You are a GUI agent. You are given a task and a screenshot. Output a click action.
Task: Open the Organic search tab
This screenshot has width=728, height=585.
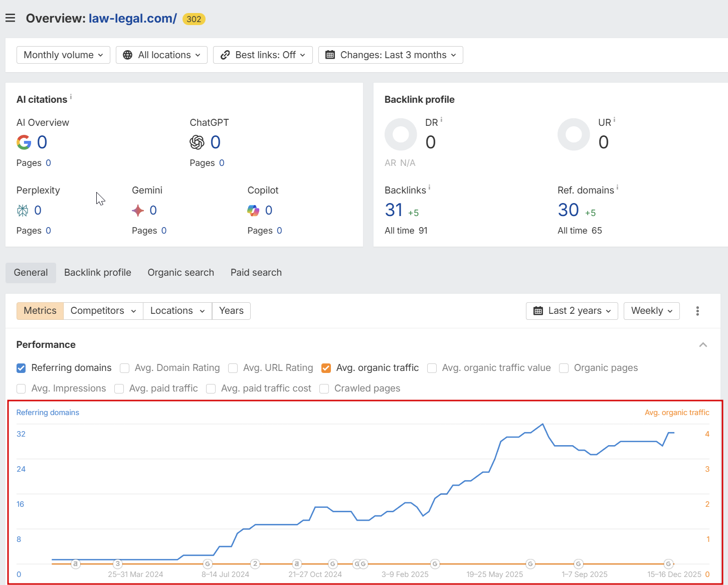click(x=180, y=273)
